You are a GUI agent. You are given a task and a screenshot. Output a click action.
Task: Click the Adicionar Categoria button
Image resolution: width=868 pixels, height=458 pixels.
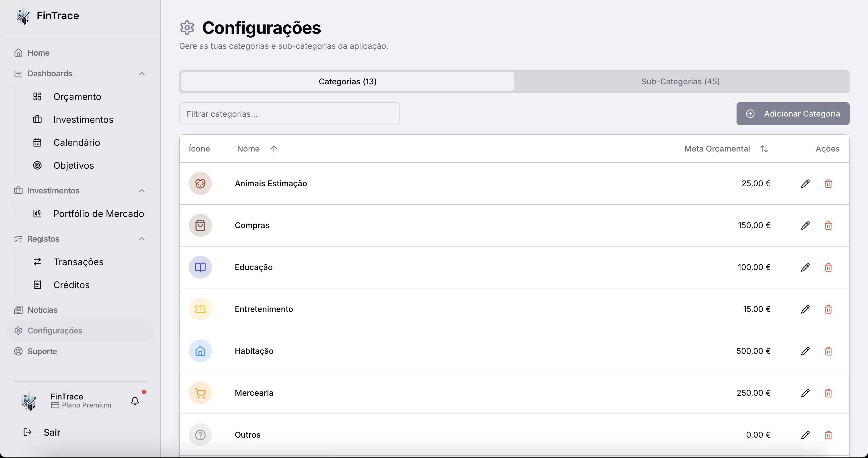pos(793,113)
